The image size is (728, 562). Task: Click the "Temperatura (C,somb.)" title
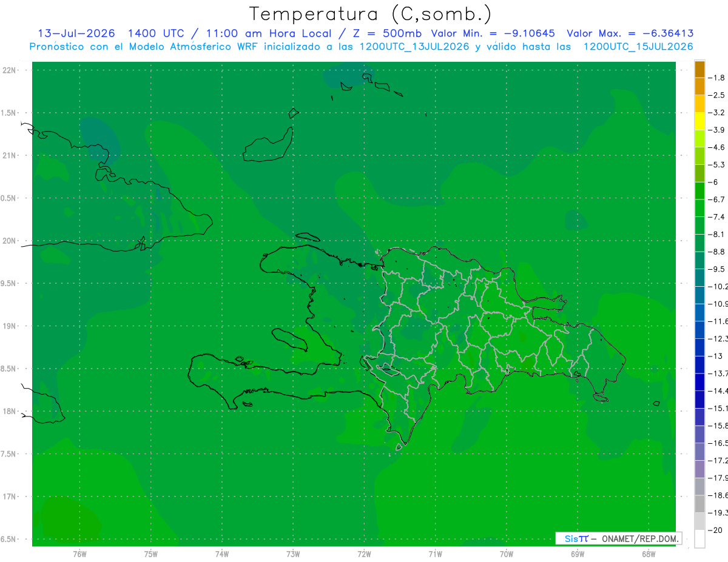371,15
